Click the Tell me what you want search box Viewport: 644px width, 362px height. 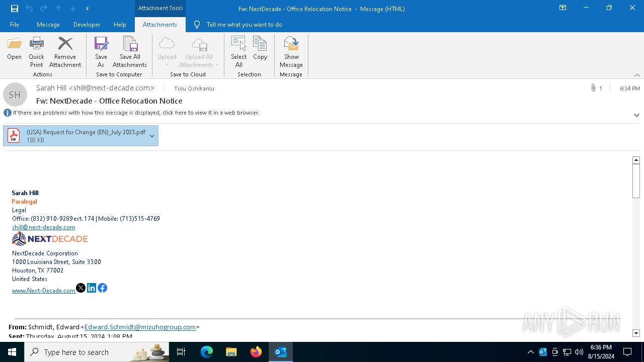[244, 25]
